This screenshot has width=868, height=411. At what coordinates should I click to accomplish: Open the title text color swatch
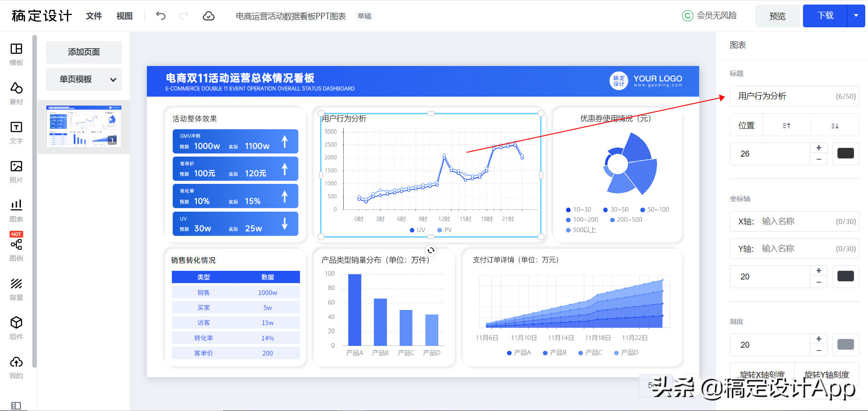click(845, 153)
